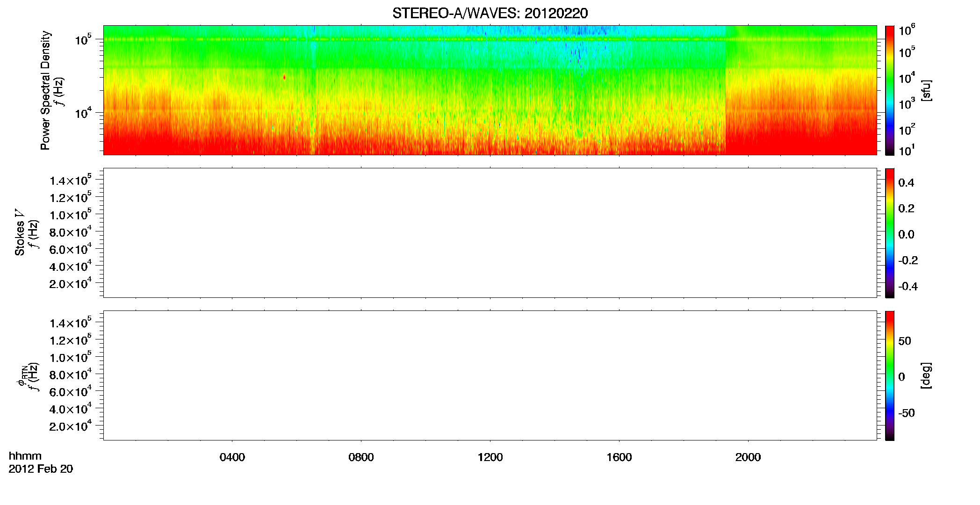Click the hhmm axis units label

pos(25,456)
